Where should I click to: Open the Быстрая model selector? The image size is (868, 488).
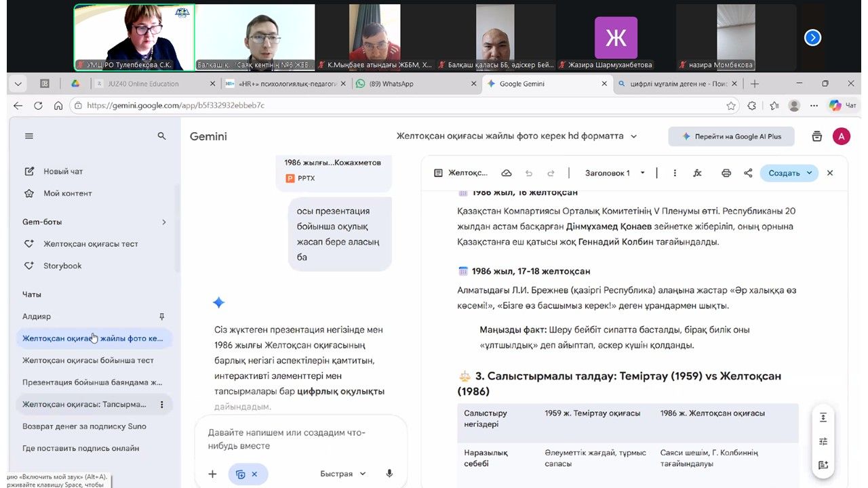tap(343, 474)
